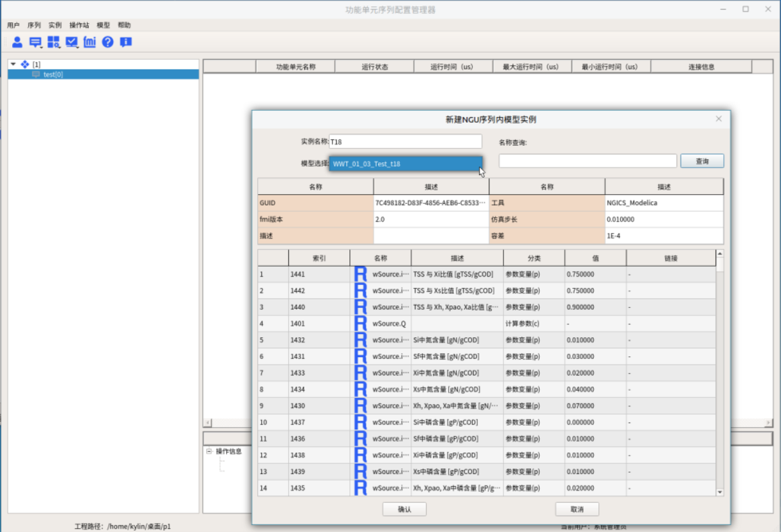The width and height of the screenshot is (781, 532).
Task: Select WWT_01_03_Test_t18 in model dropdown
Action: (405, 164)
